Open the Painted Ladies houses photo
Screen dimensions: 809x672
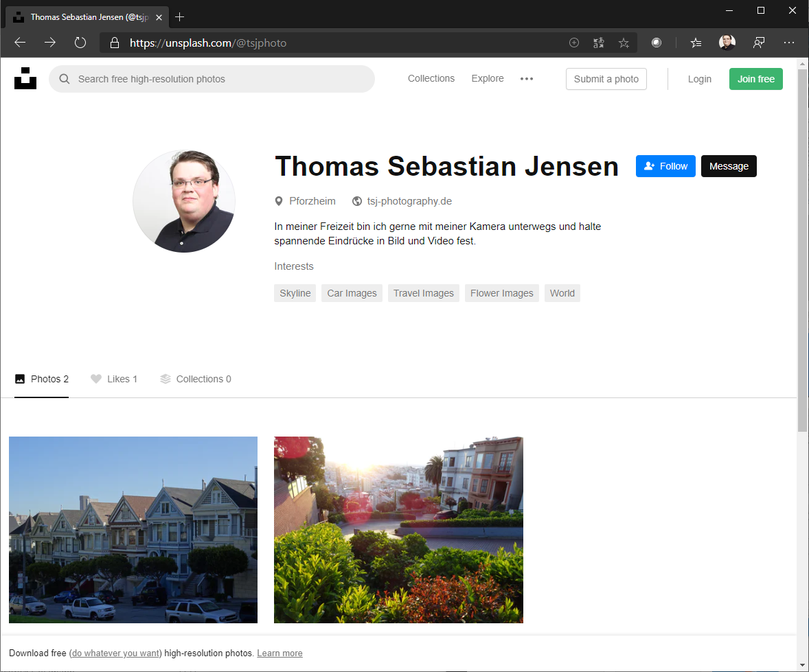pyautogui.click(x=133, y=529)
